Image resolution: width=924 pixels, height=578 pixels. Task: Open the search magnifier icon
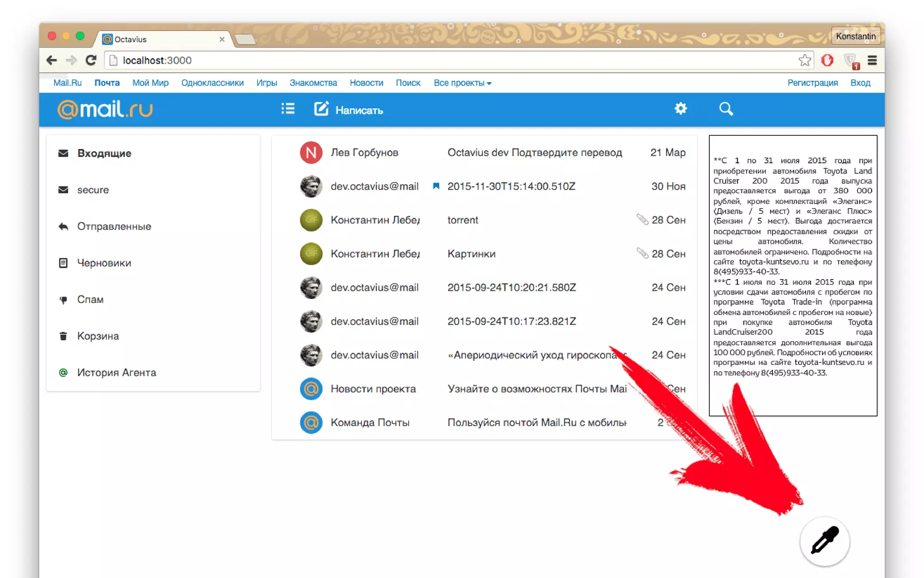tap(726, 109)
